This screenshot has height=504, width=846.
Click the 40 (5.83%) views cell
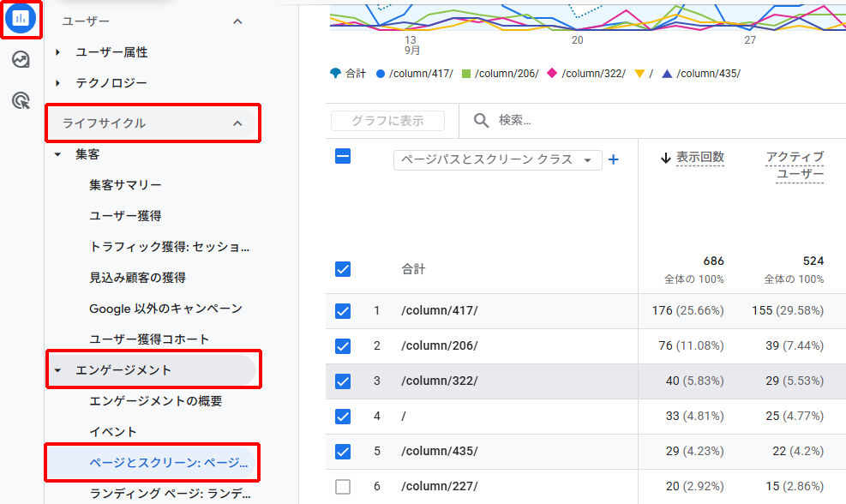[695, 381]
